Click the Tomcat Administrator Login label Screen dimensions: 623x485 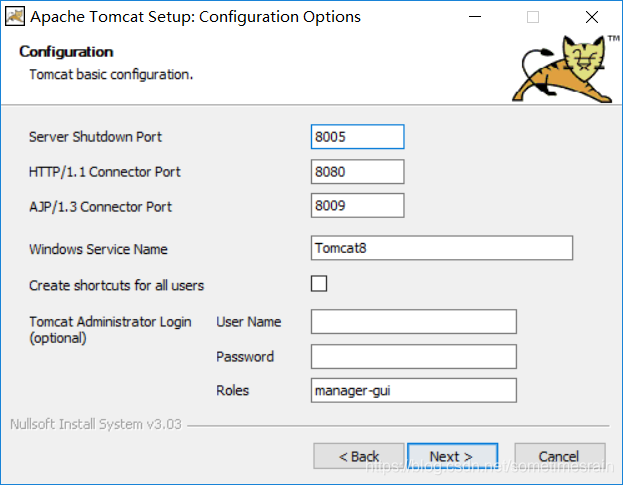(x=110, y=330)
